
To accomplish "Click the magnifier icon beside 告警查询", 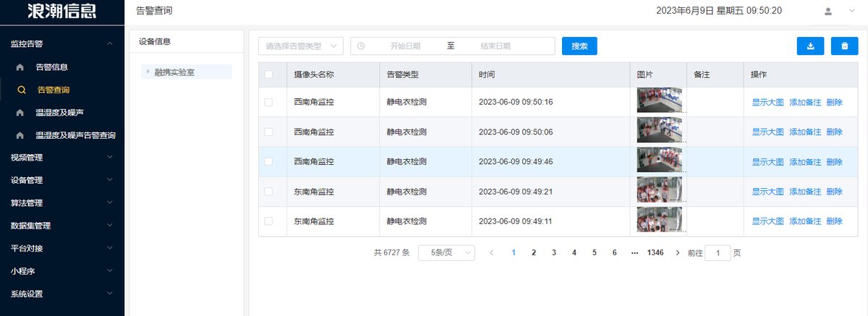I will pos(22,90).
